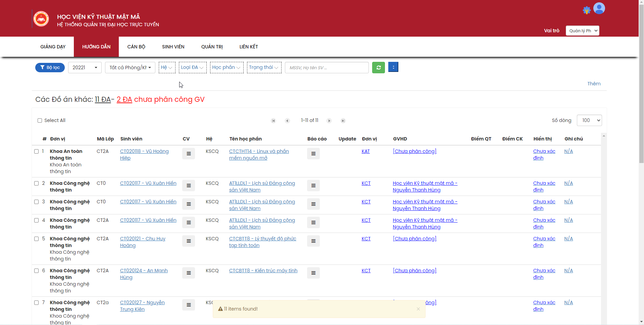This screenshot has width=644, height=325.
Task: Click the '2 ĐA' unassigned link
Action: [124, 99]
